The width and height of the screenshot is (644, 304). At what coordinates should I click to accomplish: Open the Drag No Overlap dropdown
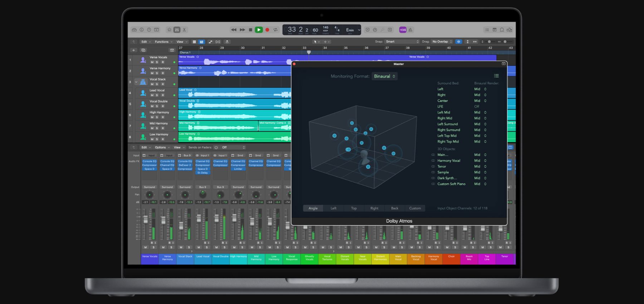click(442, 42)
